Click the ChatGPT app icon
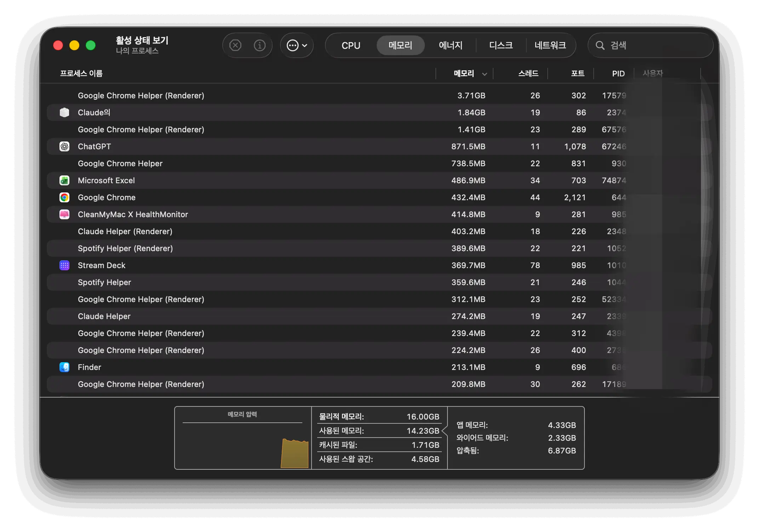Screen dimensions: 759x532 [x=64, y=146]
